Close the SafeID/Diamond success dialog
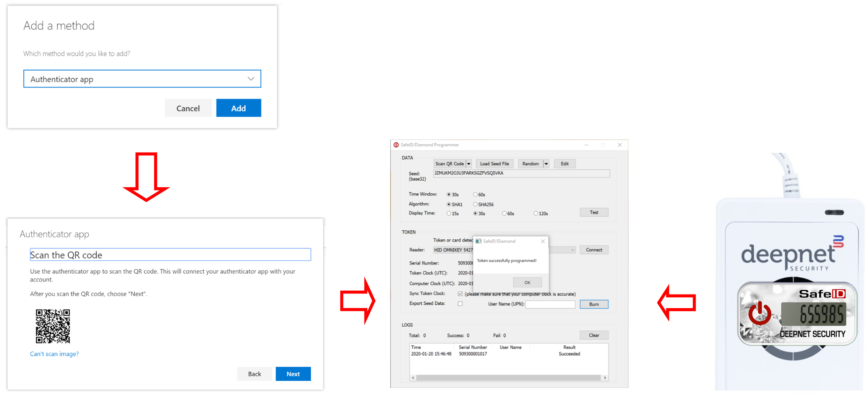Viewport: 868px width, 395px height. click(543, 241)
